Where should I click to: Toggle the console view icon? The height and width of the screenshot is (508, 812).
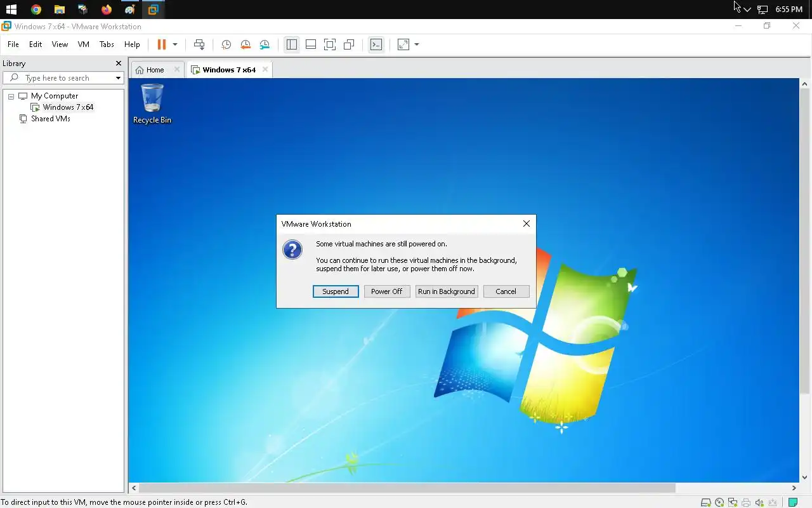(x=376, y=44)
